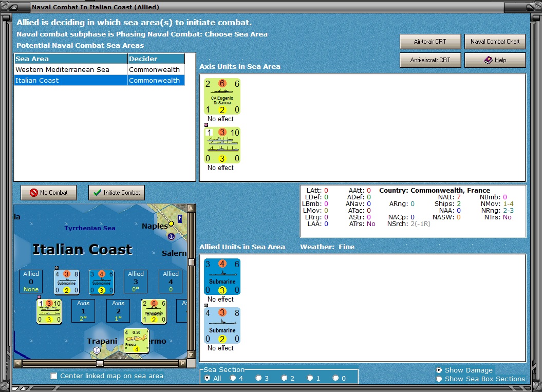Enable Center linked map on sea area
Viewport: 542px width, 392px height.
(x=54, y=376)
